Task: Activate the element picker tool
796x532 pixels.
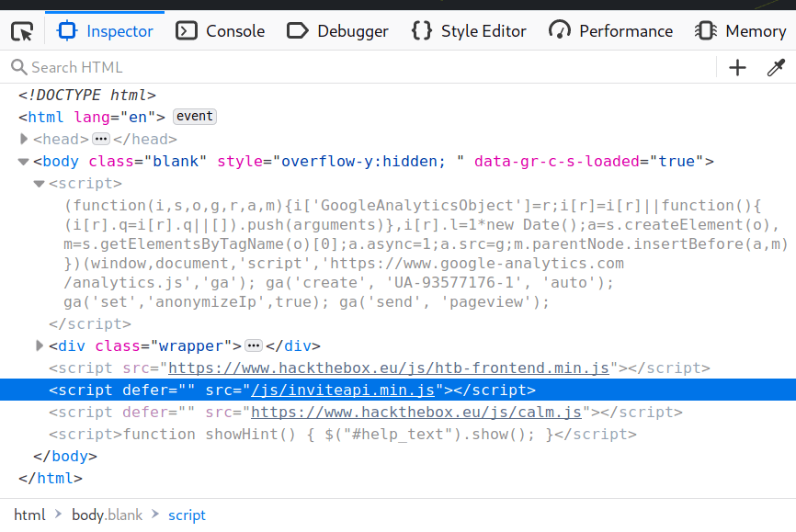Action: (22, 31)
